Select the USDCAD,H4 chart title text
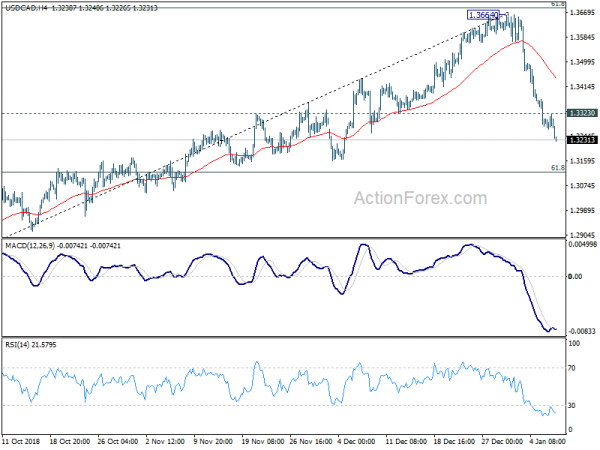The height and width of the screenshot is (450, 600). [x=26, y=8]
